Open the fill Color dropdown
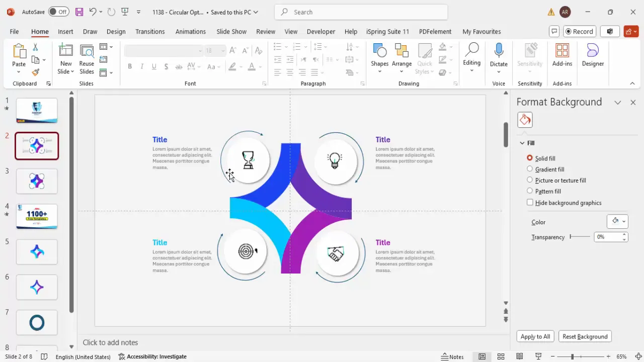This screenshot has height=362, width=644. [x=617, y=221]
